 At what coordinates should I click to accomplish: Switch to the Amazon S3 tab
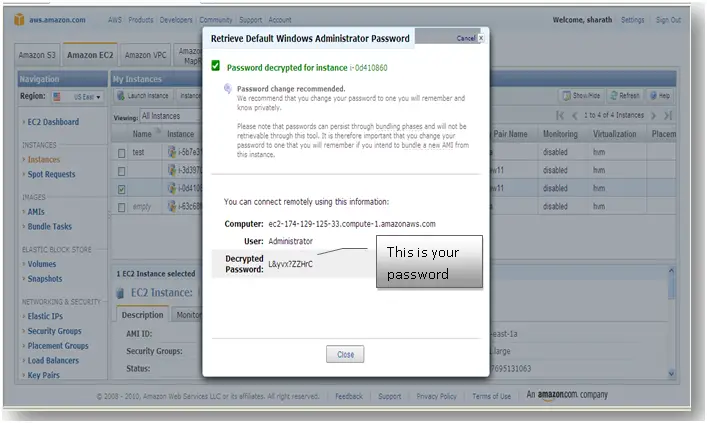pos(37,55)
